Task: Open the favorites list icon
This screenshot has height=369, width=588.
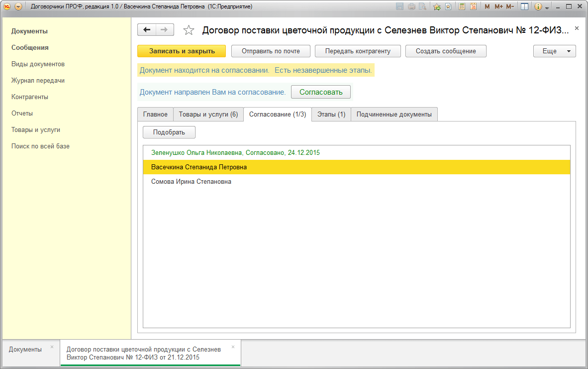Action: pos(448,6)
